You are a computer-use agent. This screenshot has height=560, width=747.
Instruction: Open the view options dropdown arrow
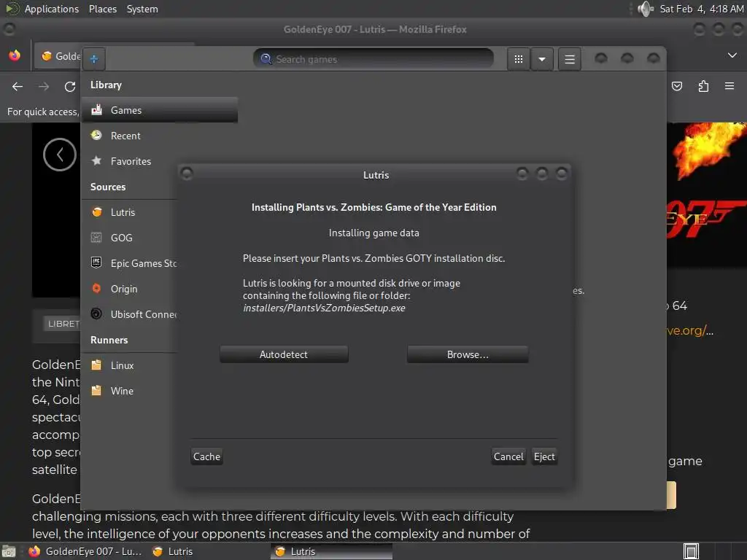pyautogui.click(x=542, y=59)
